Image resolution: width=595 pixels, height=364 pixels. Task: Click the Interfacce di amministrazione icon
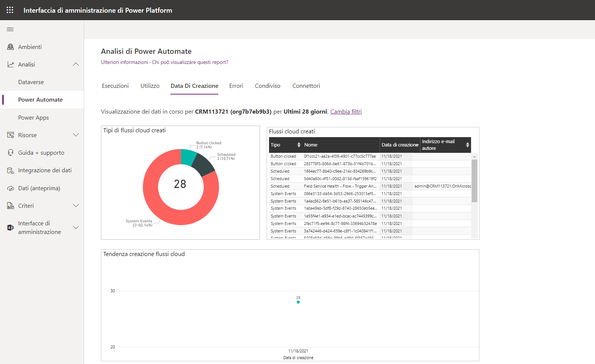(10, 228)
